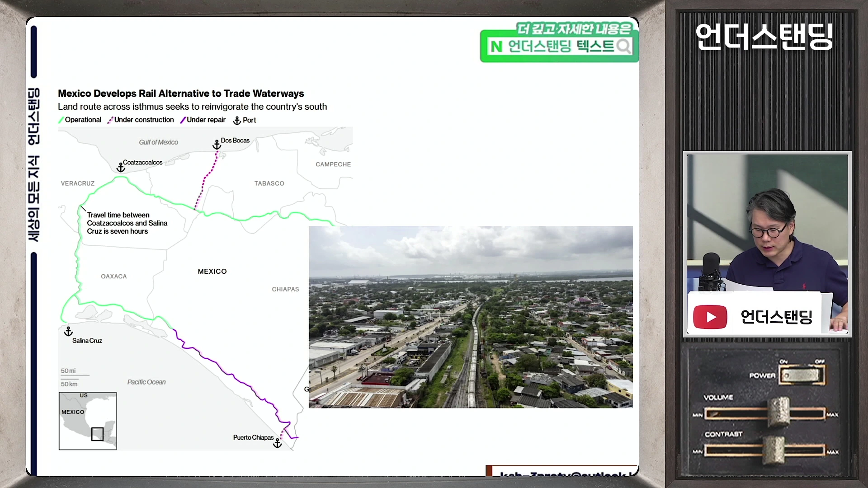Click the 'CAMPECHE' state label

[333, 164]
